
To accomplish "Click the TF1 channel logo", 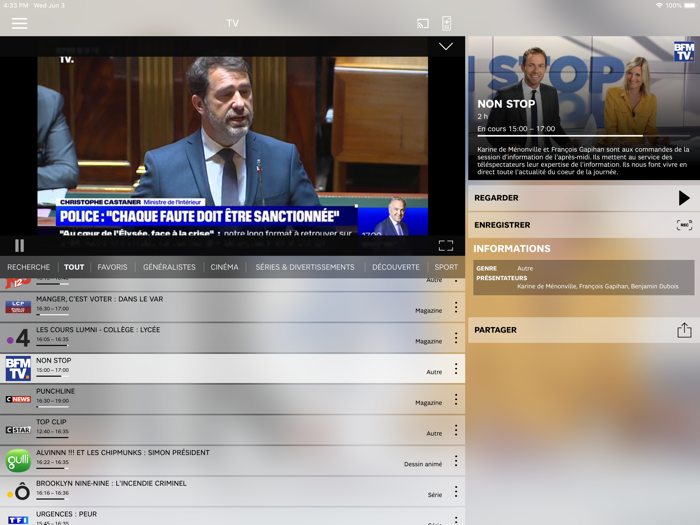I will point(18,520).
